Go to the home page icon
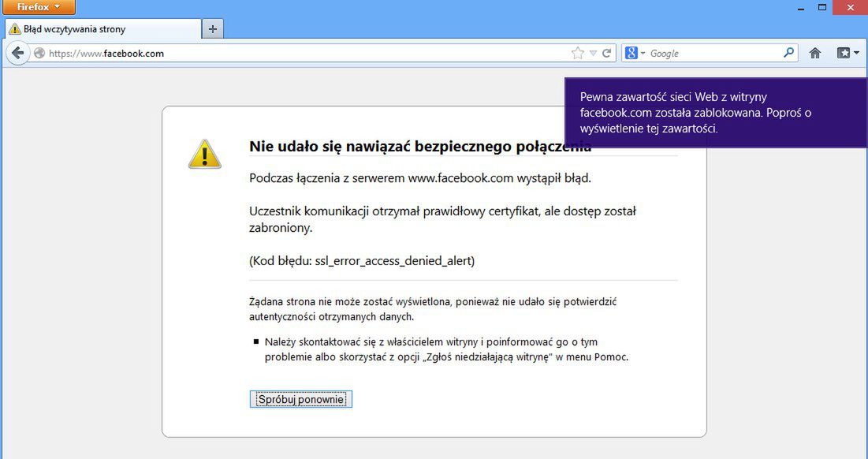 click(x=815, y=53)
